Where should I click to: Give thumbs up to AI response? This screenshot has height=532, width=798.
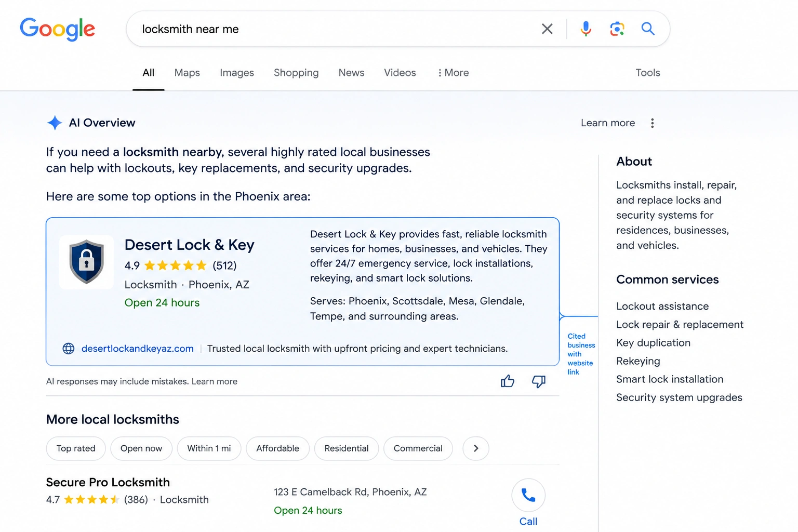(x=508, y=382)
